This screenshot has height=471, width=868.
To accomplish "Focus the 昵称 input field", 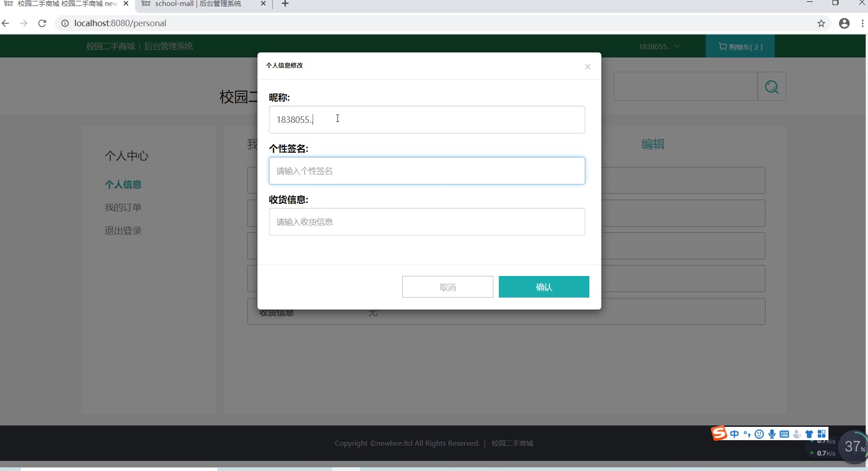I will point(427,120).
